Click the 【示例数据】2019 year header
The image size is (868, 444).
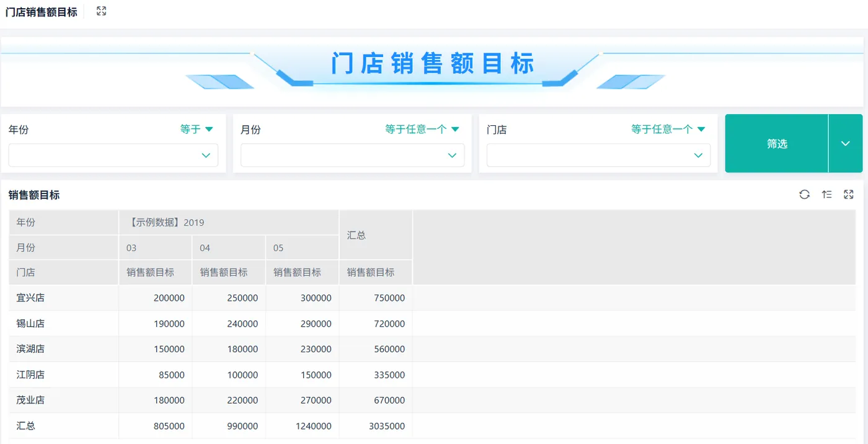coord(229,222)
